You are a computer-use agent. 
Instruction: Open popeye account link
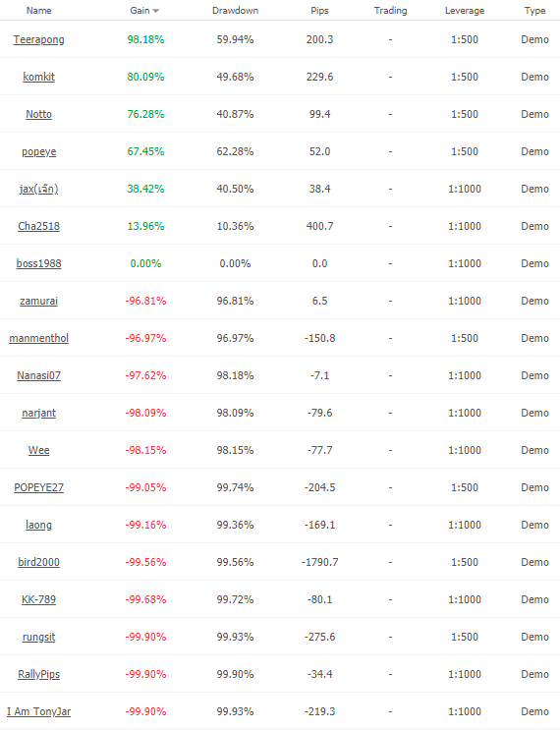[x=38, y=151]
